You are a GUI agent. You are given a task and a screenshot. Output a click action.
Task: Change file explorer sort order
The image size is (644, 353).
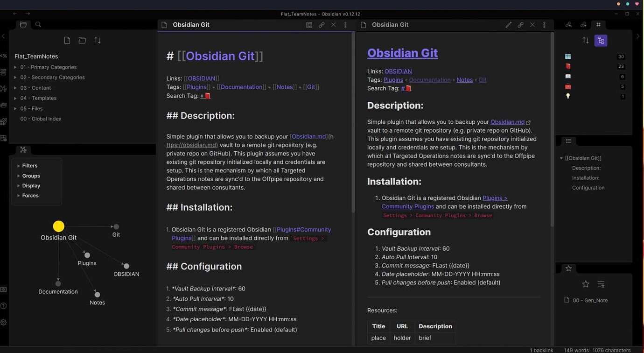(x=98, y=40)
